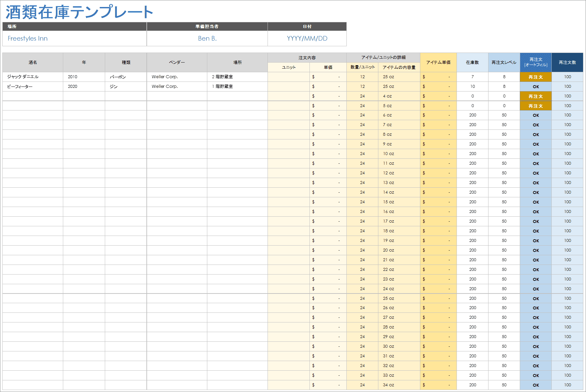Click reorder level 50 in 12 oz row
This screenshot has height=392, width=586.
(504, 173)
